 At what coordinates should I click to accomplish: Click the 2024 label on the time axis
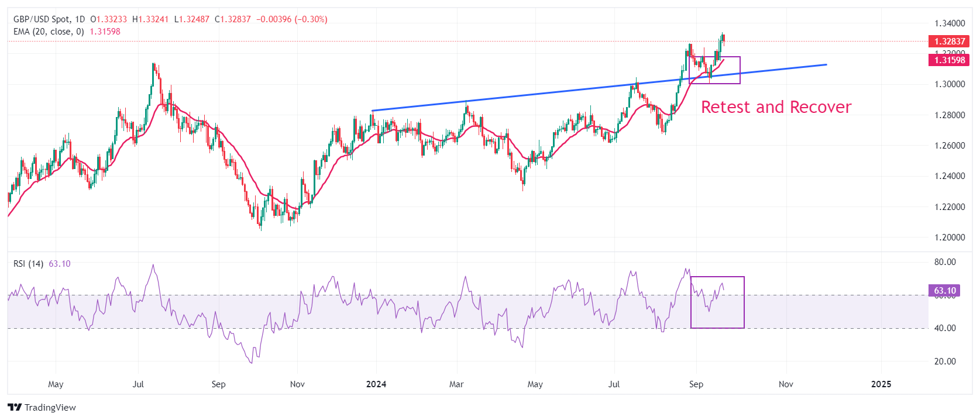coord(376,384)
